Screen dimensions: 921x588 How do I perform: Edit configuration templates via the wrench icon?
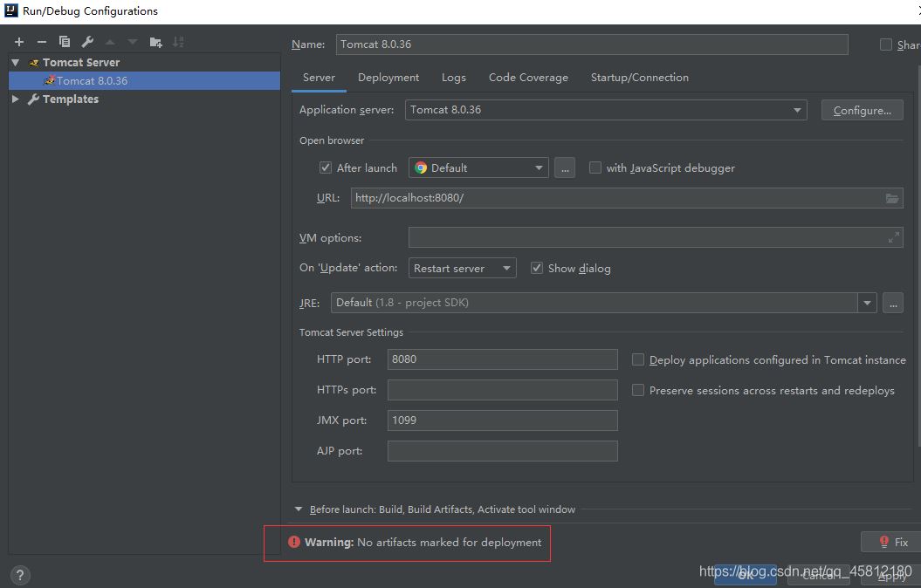click(x=86, y=41)
